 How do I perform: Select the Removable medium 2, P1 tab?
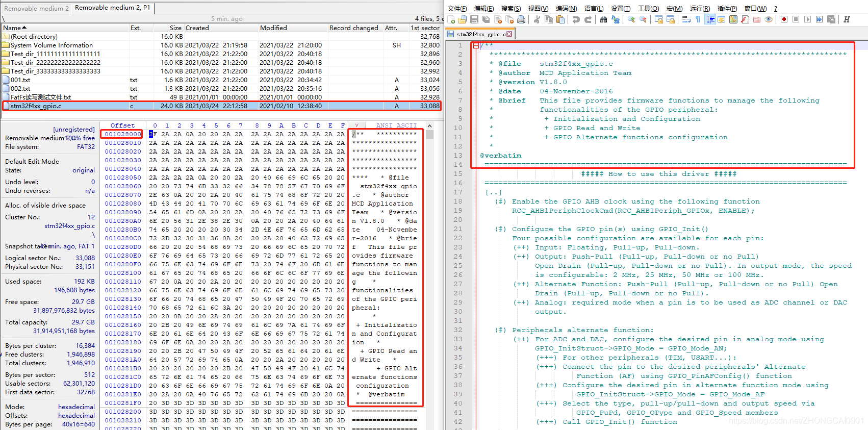click(113, 8)
